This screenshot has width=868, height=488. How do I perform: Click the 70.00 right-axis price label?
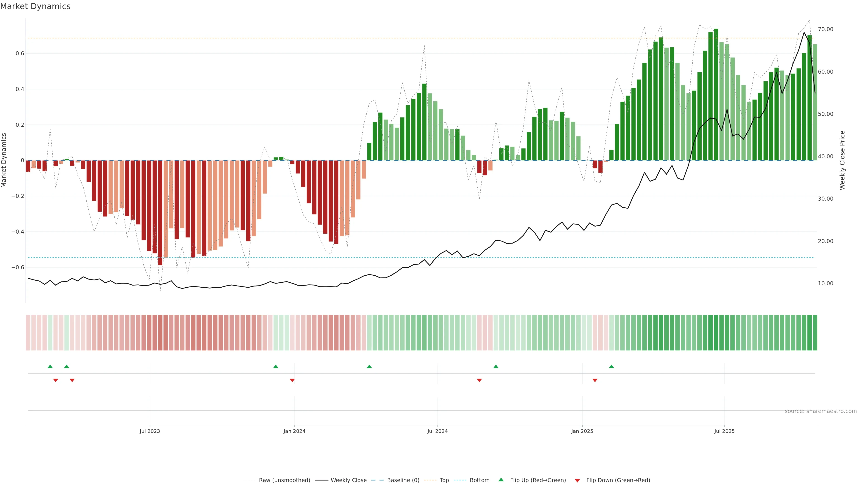pos(825,29)
